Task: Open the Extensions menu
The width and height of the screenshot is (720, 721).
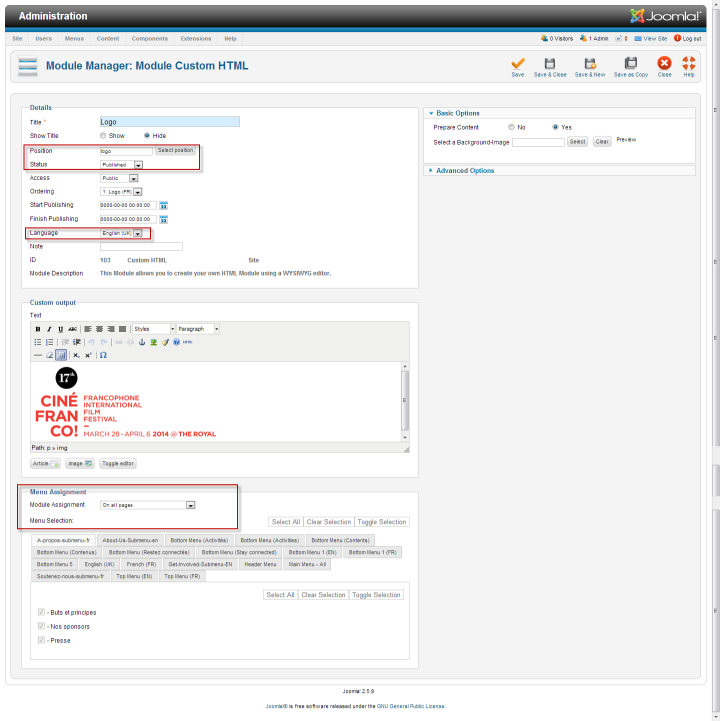Action: (196, 39)
